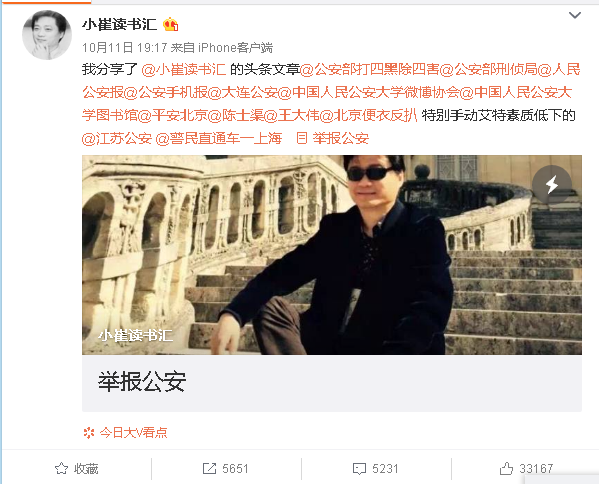Open the post options chevron menu
Image resolution: width=599 pixels, height=484 pixels.
click(x=575, y=15)
